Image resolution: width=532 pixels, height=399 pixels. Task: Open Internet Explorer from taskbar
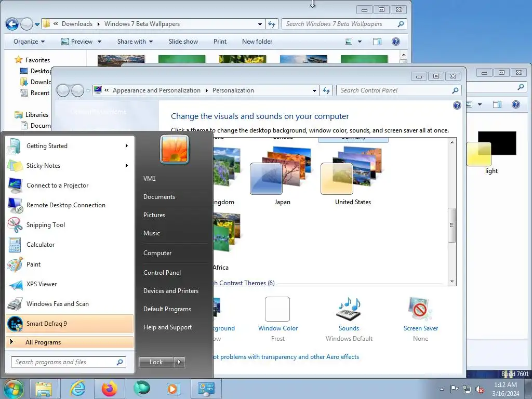pos(78,389)
